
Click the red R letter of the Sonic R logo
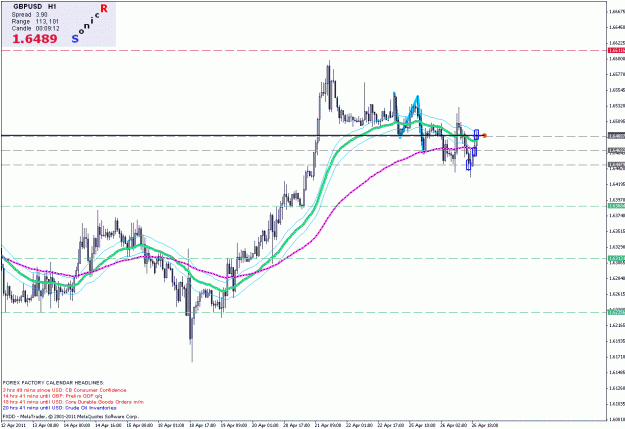[x=104, y=8]
